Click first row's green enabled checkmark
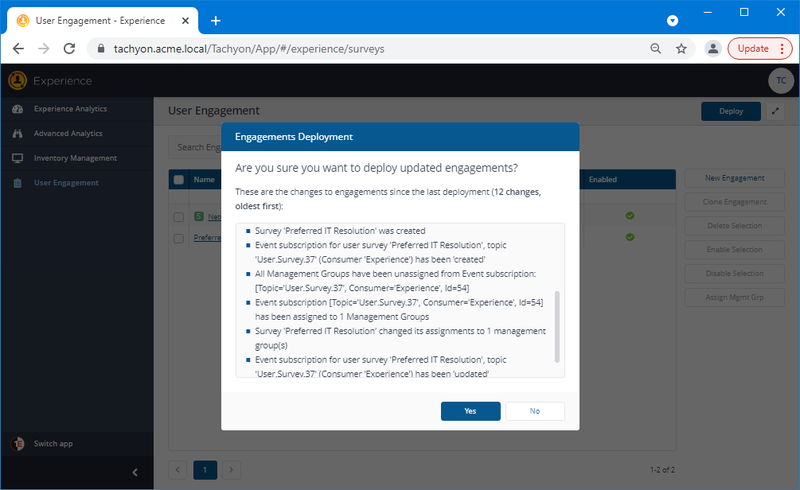 [x=630, y=215]
